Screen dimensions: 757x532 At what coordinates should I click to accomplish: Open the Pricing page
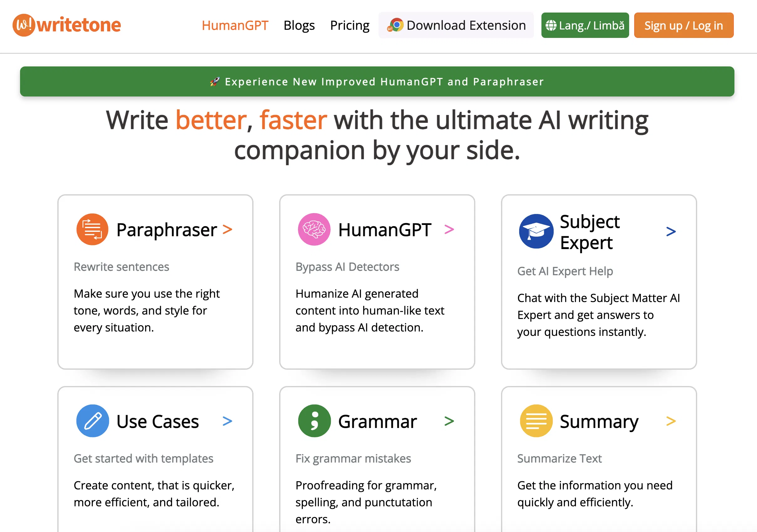[350, 25]
